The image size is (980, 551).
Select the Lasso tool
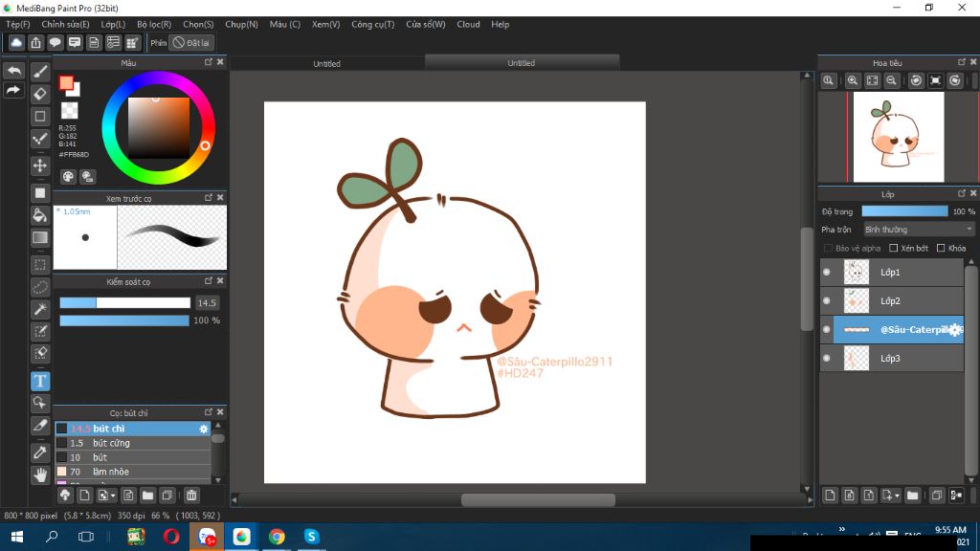click(40, 287)
